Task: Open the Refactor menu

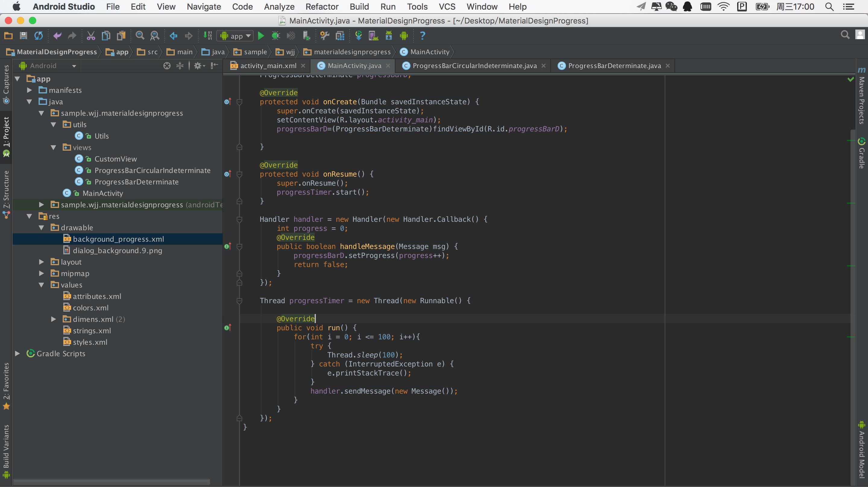Action: pos(322,7)
